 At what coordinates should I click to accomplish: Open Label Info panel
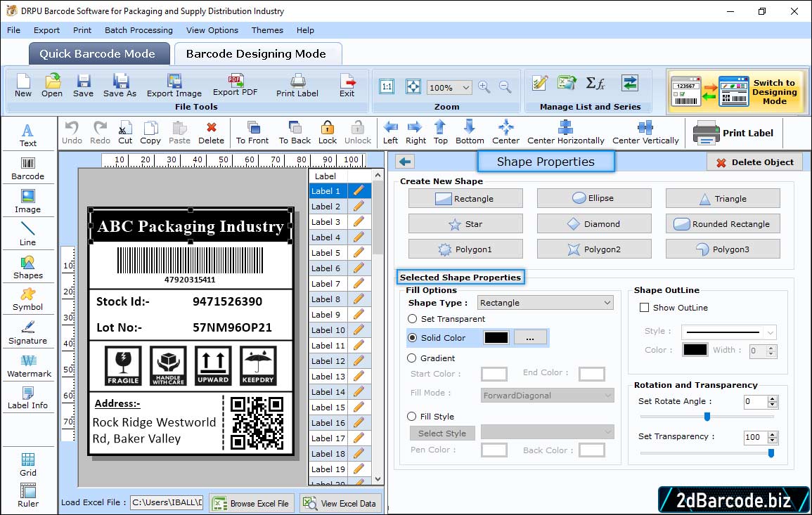[28, 398]
